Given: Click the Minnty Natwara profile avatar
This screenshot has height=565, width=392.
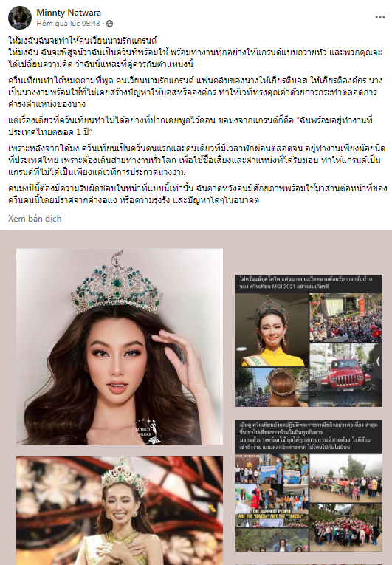Looking at the screenshot, I should pyautogui.click(x=20, y=17).
